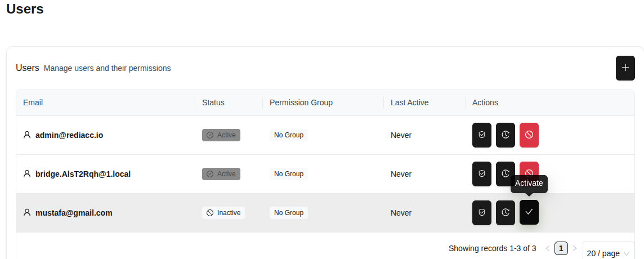This screenshot has height=259, width=644.
Task: Open permissions shield for mustafa@gmail.com
Action: pos(482,213)
